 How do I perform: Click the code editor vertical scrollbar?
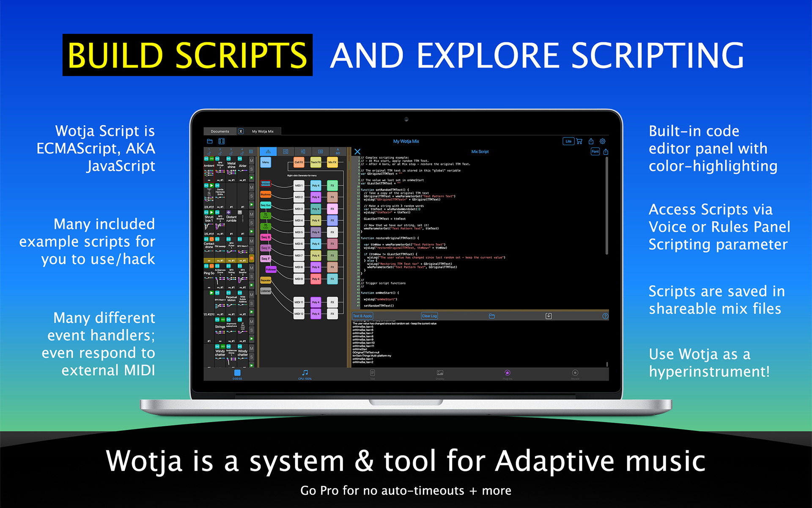pos(607,205)
